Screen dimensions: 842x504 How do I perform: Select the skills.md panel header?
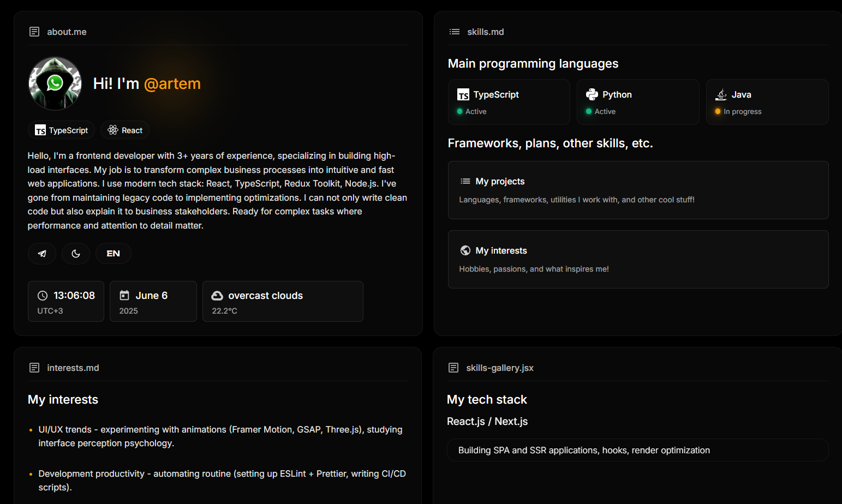tap(476, 32)
